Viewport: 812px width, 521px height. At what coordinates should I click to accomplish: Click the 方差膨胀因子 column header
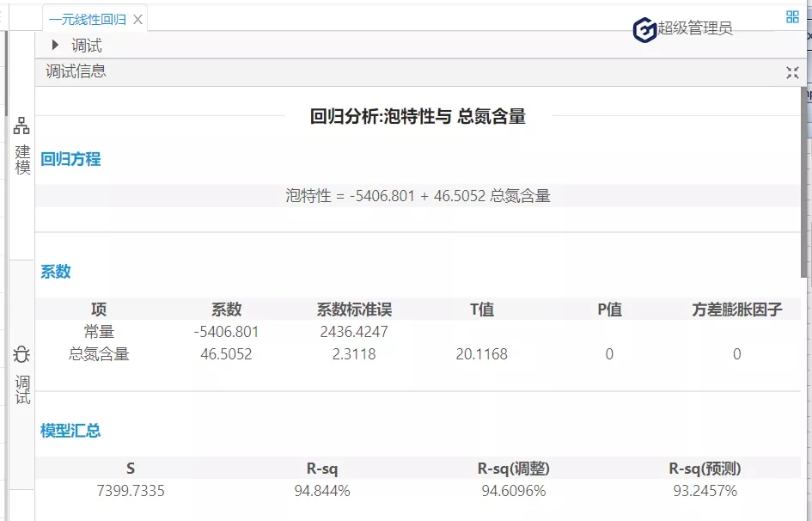point(736,310)
